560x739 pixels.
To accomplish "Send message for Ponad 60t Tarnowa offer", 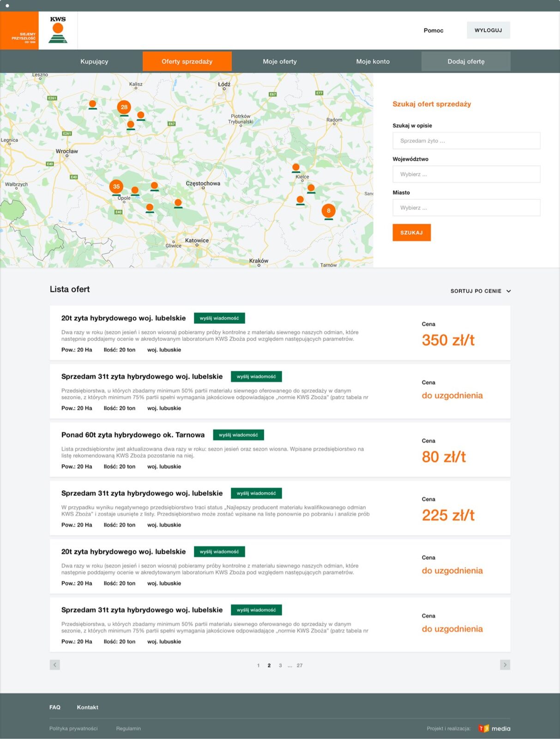I will click(238, 435).
